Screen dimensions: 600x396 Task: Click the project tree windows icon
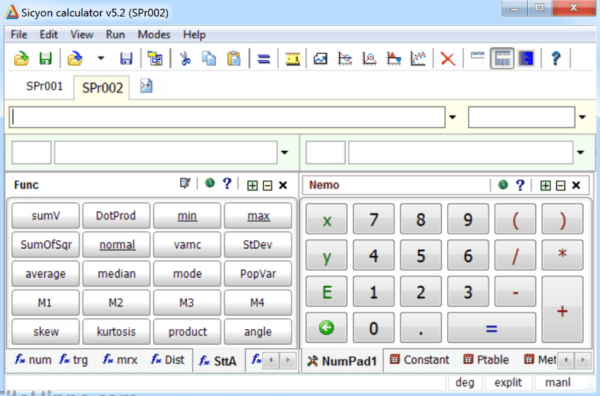(x=155, y=59)
